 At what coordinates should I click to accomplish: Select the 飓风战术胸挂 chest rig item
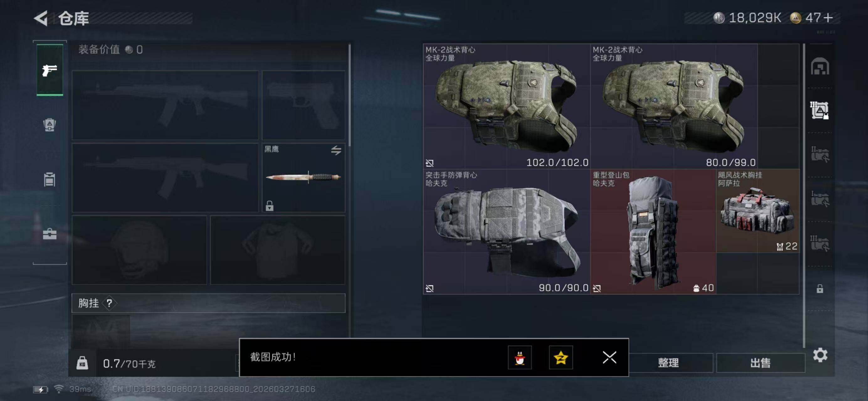[x=757, y=211]
